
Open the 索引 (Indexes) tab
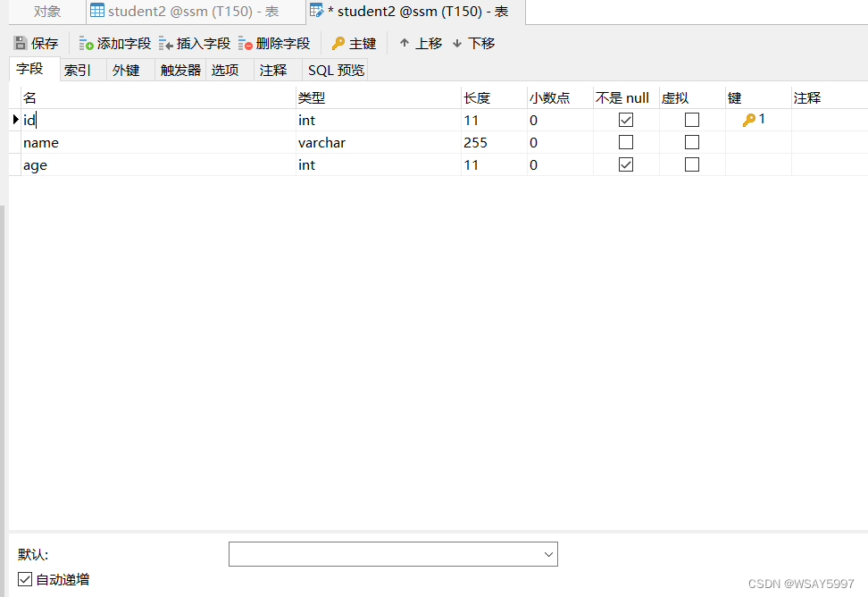tap(82, 71)
